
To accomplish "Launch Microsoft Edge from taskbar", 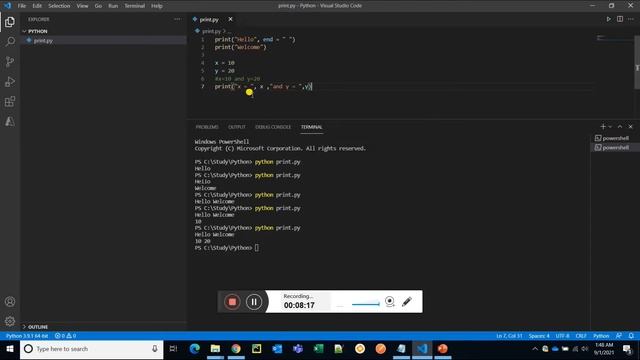I will (195, 349).
